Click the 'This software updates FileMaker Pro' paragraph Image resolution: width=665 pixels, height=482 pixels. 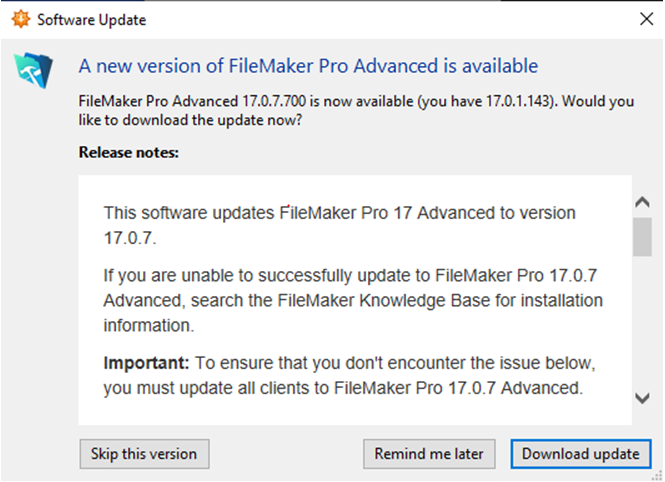pos(339,225)
